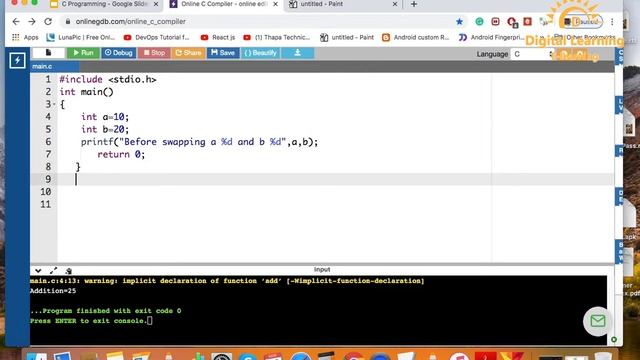
Task: Open the mail feedback chat bubble
Action: pyautogui.click(x=598, y=321)
